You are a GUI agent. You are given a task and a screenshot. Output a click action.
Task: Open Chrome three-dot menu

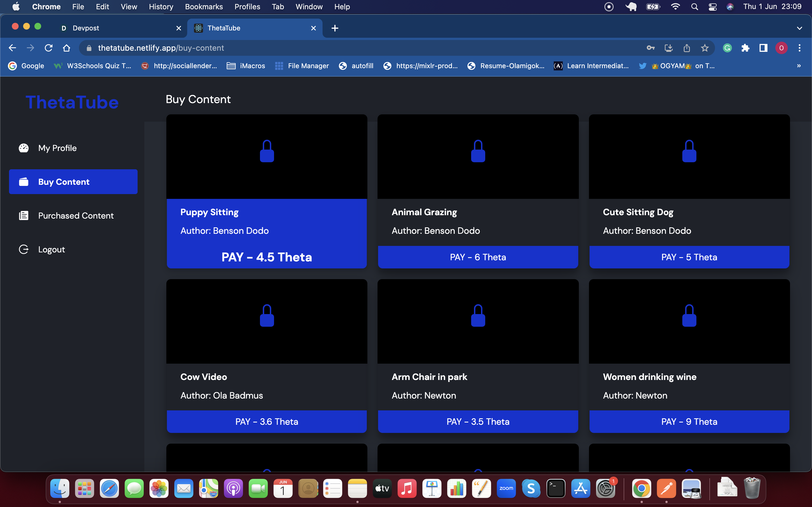click(800, 48)
